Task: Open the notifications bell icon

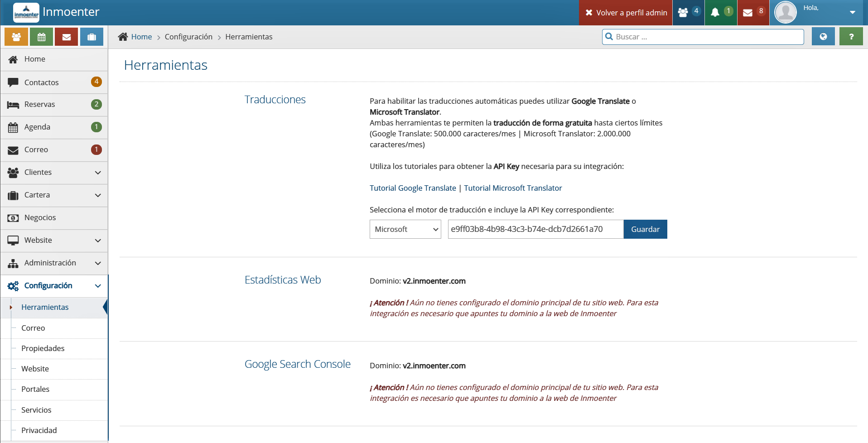Action: 715,13
